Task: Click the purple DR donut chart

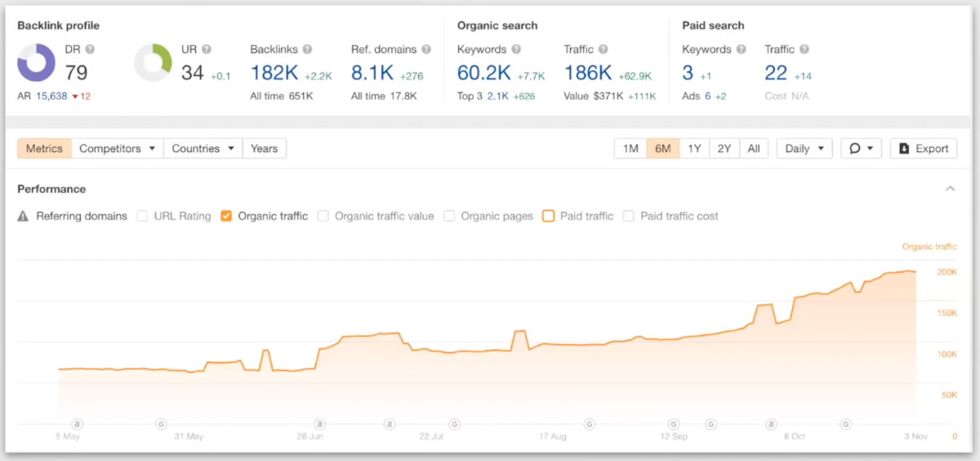Action: tap(36, 63)
